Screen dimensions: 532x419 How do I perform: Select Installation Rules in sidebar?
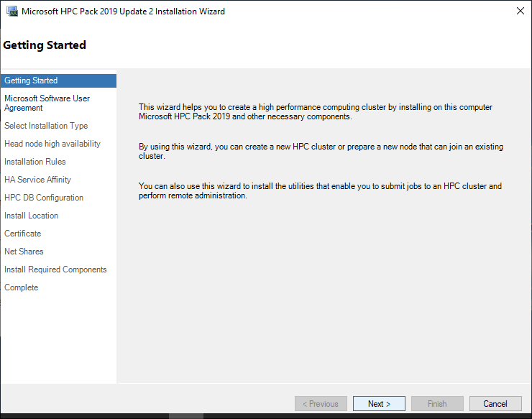(35, 162)
